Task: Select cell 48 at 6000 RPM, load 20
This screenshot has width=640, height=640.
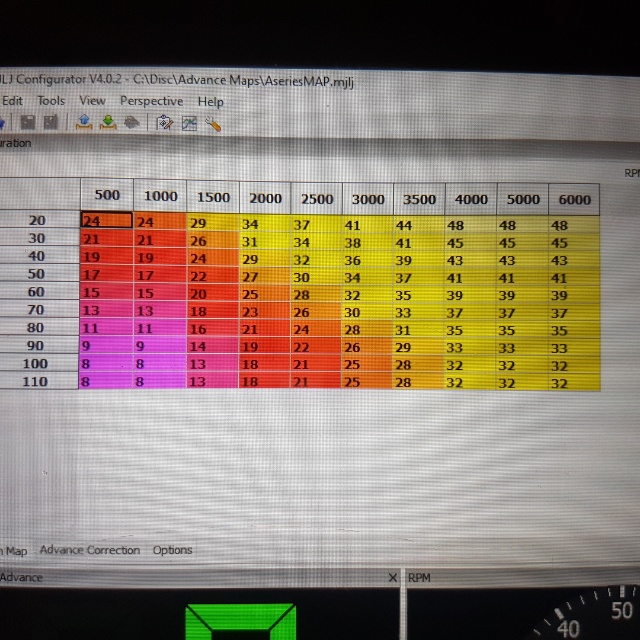Action: coord(574,225)
